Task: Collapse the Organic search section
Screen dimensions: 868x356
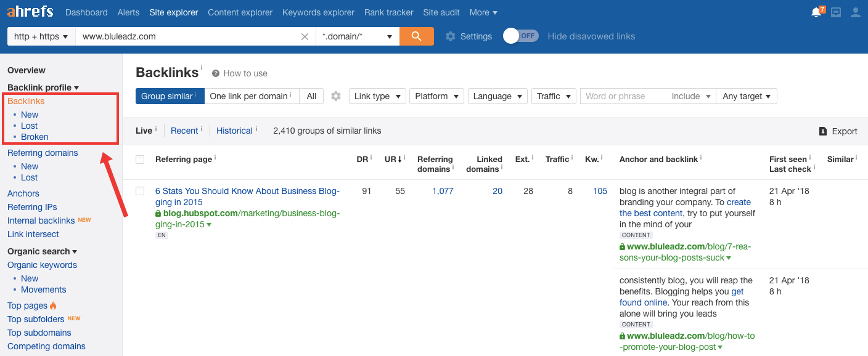Action: coord(43,251)
